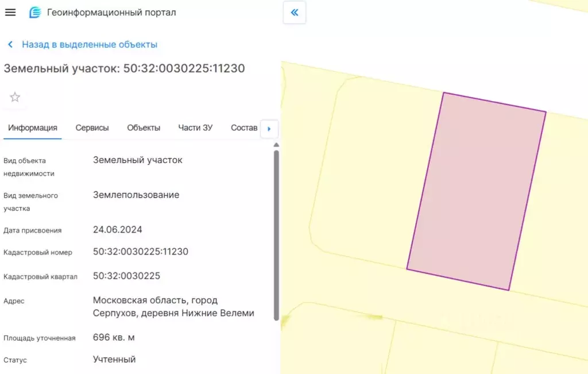
Task: Open the Объекты tab
Action: [x=143, y=128]
